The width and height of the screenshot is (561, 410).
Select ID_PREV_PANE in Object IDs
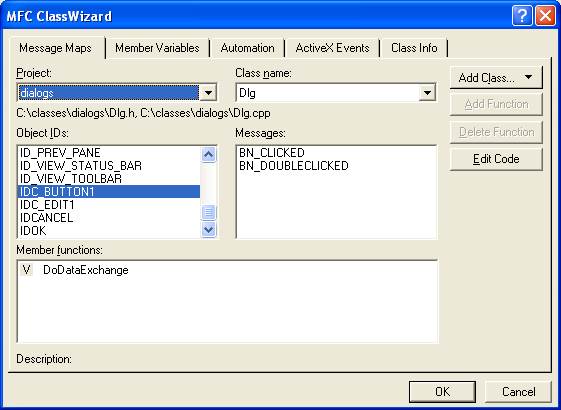(109, 153)
